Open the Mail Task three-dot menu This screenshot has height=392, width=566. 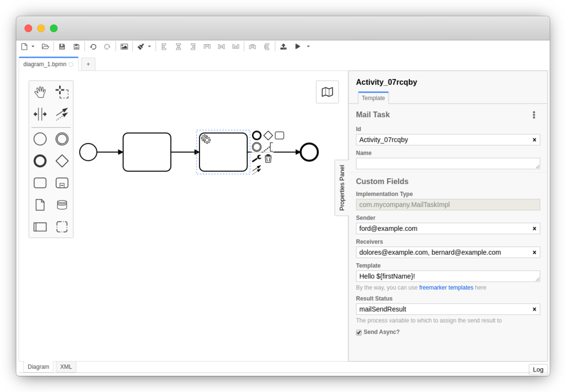click(534, 115)
